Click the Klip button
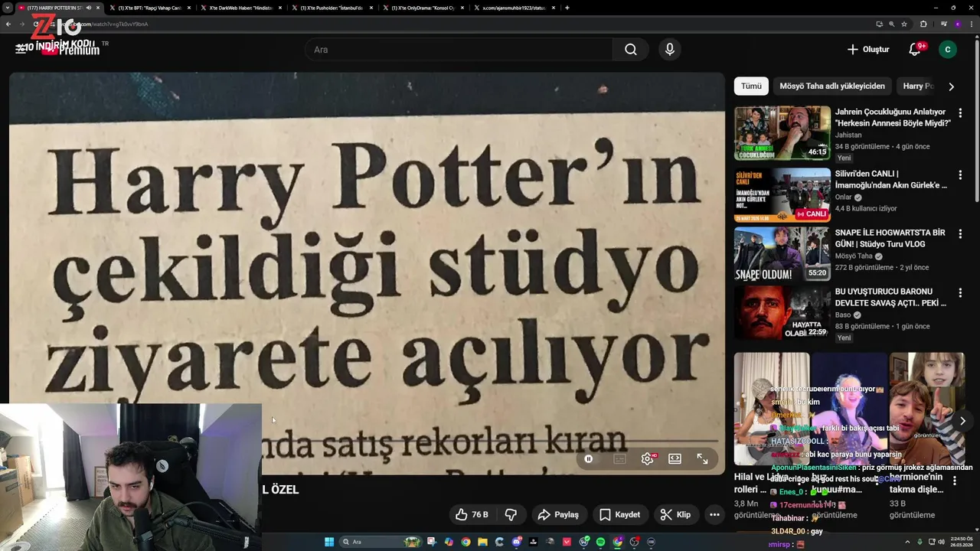 [x=676, y=514]
